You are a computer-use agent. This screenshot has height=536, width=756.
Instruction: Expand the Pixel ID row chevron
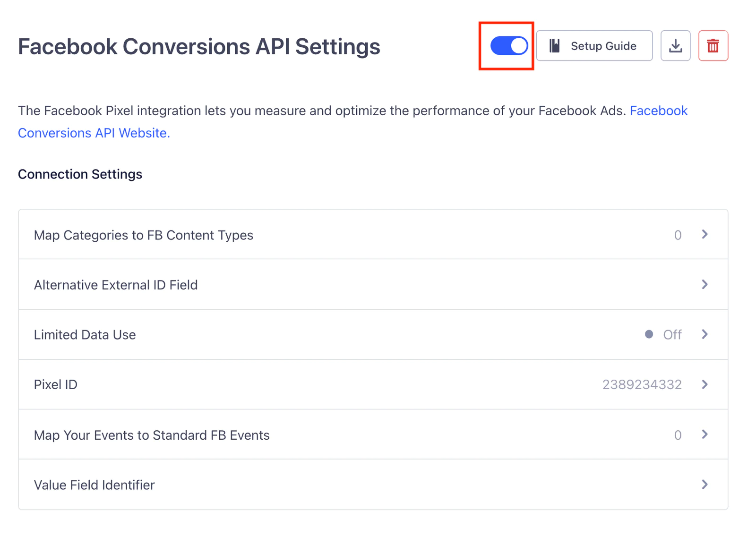point(704,384)
